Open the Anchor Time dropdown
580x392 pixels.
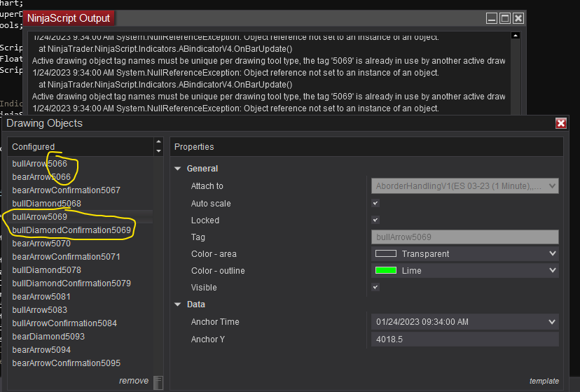coord(465,322)
